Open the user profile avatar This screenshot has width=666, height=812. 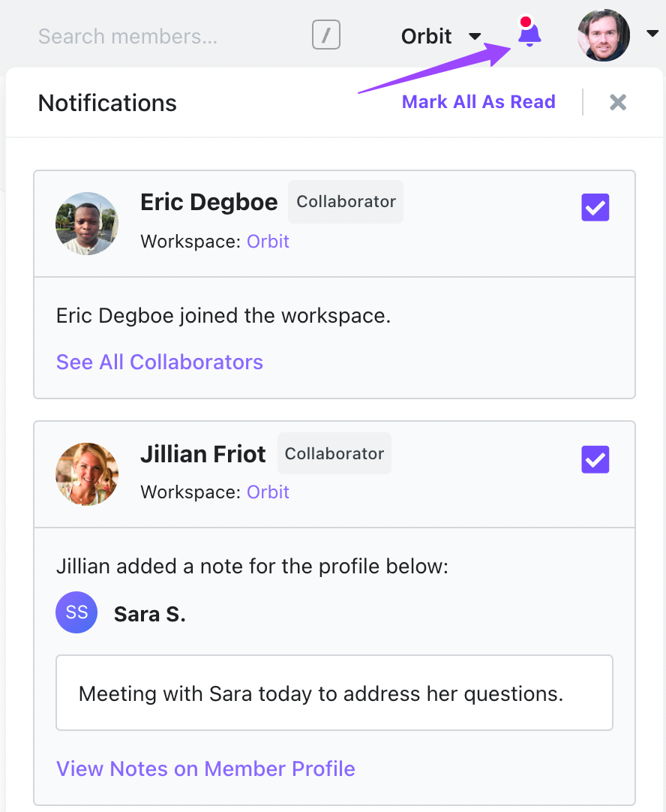pos(604,35)
